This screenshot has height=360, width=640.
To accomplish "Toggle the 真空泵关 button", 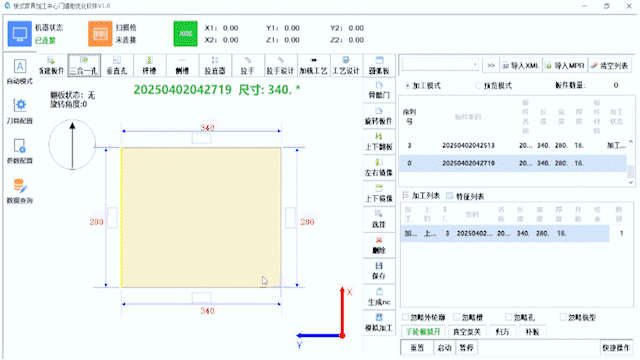I will point(467,332).
